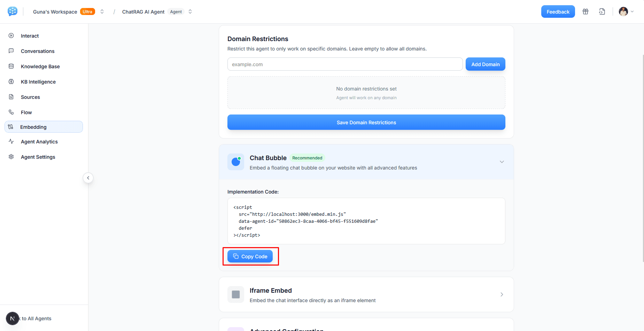This screenshot has height=331, width=644.
Task: Expand the Iframe Embed chevron
Action: (x=502, y=294)
